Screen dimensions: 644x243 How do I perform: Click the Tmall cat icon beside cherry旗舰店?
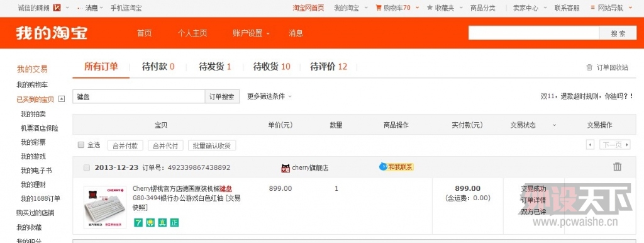(286, 167)
